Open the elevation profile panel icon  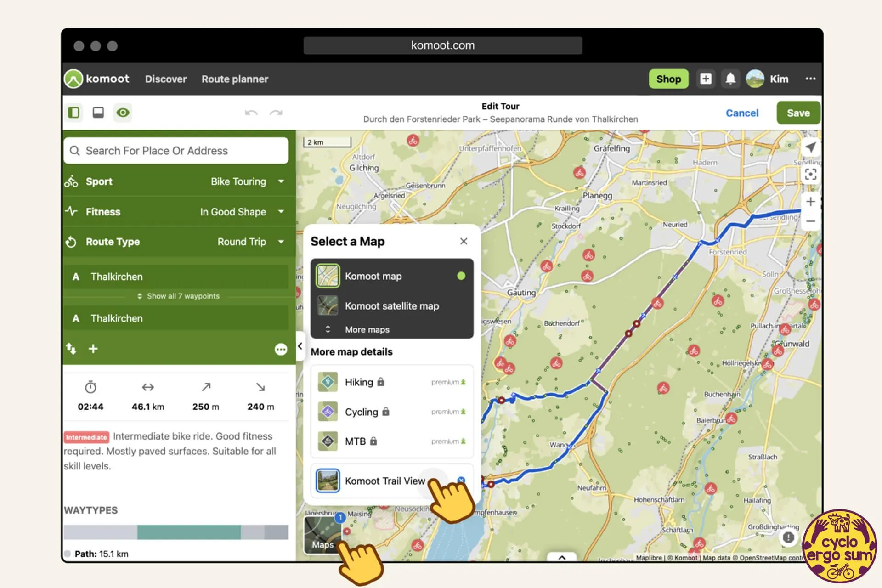pyautogui.click(x=98, y=112)
